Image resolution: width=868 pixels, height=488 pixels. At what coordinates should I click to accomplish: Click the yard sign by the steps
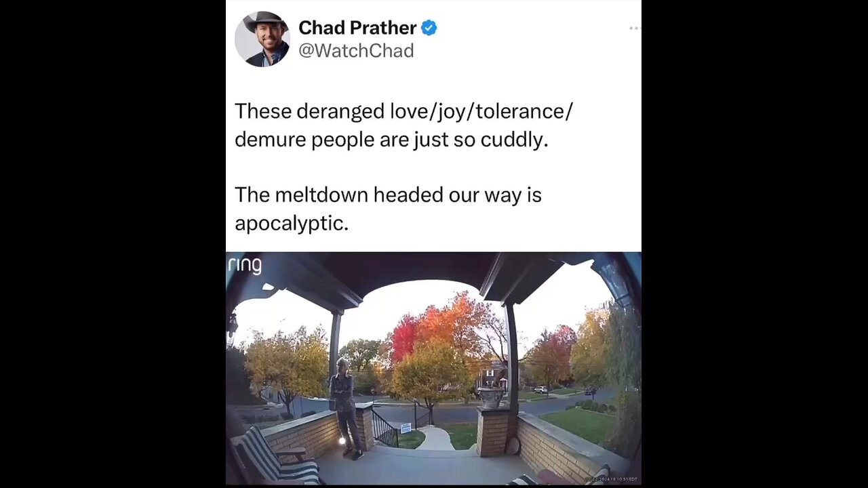pyautogui.click(x=406, y=428)
